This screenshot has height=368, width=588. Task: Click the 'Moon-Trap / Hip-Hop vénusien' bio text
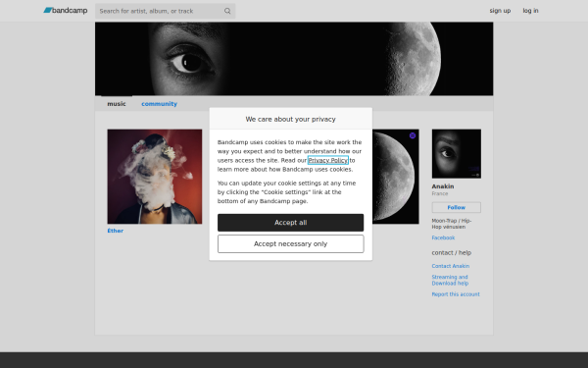pyautogui.click(x=452, y=224)
